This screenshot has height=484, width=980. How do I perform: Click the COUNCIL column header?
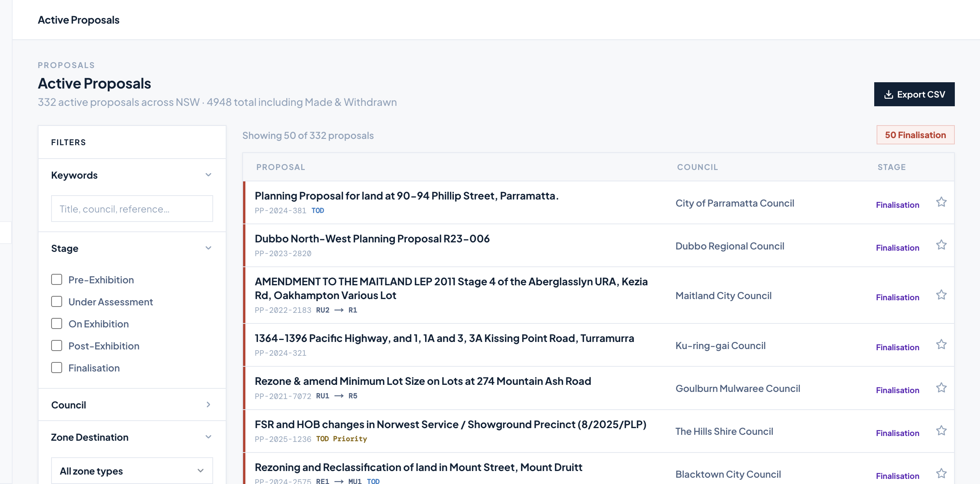tap(698, 167)
